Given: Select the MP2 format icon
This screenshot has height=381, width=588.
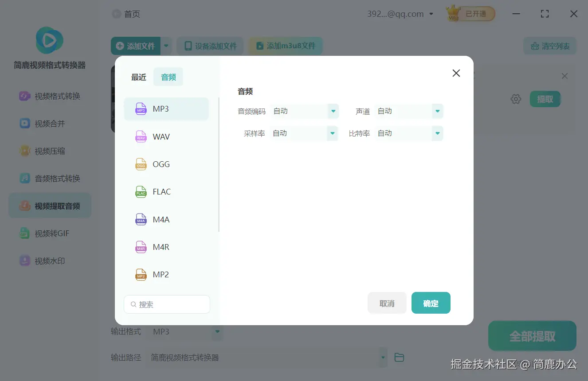Looking at the screenshot, I should [141, 275].
